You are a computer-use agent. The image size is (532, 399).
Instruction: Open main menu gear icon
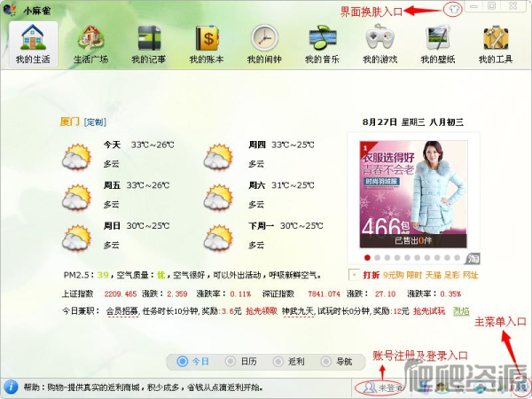point(524,387)
